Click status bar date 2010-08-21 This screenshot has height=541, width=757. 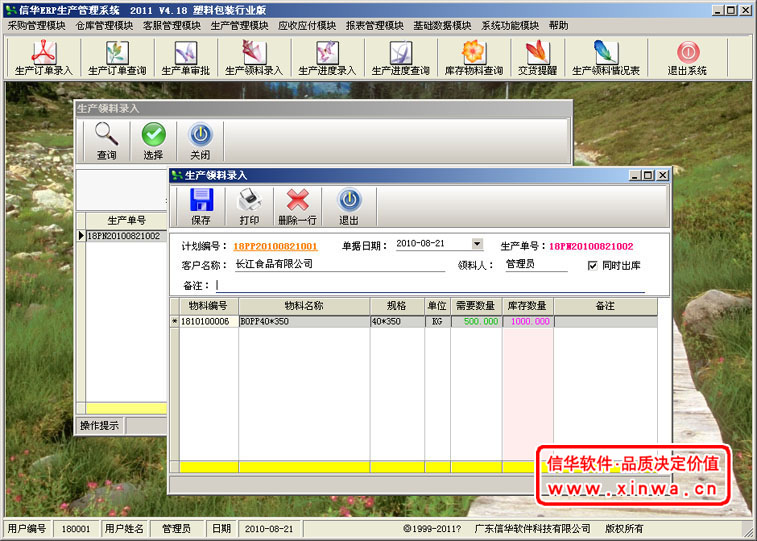(x=269, y=529)
